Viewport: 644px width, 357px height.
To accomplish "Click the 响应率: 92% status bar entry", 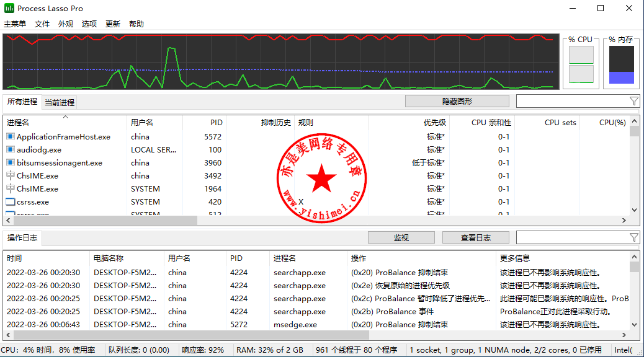I will click(x=203, y=350).
